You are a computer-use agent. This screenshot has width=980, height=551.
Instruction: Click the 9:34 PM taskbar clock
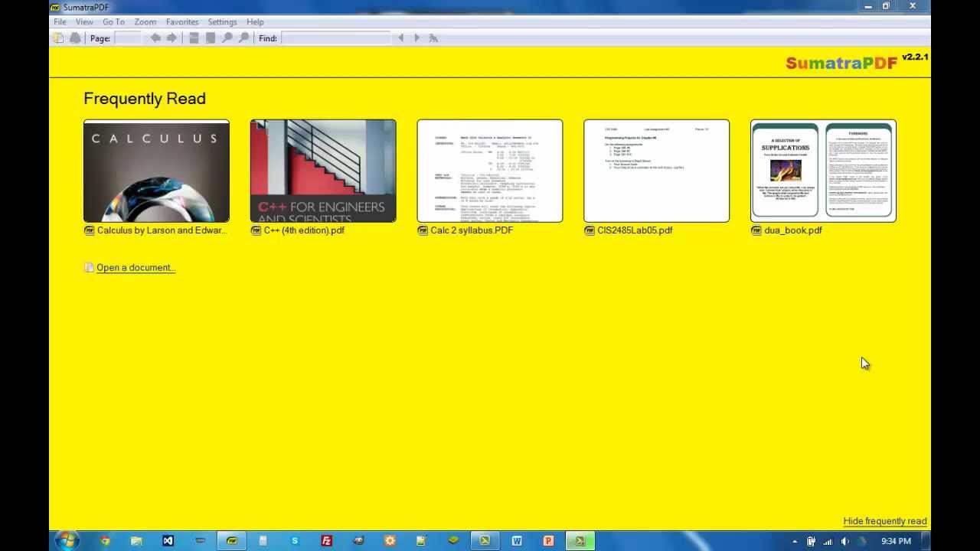click(896, 542)
